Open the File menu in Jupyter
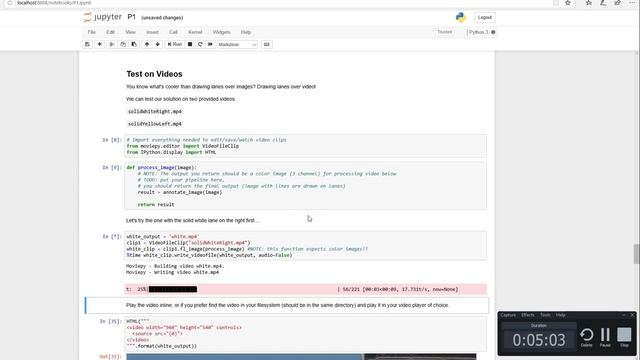 (x=91, y=32)
